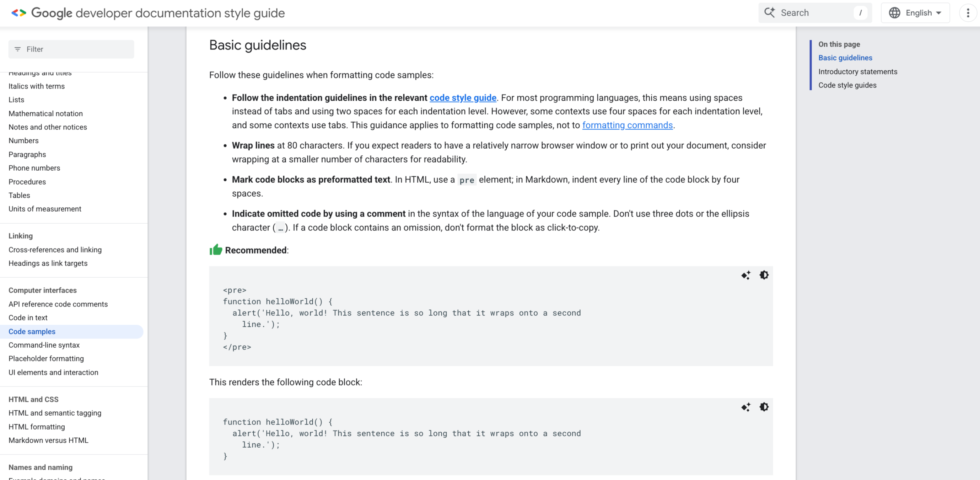Viewport: 980px width, 480px height.
Task: Click the globe language icon
Action: pos(894,13)
